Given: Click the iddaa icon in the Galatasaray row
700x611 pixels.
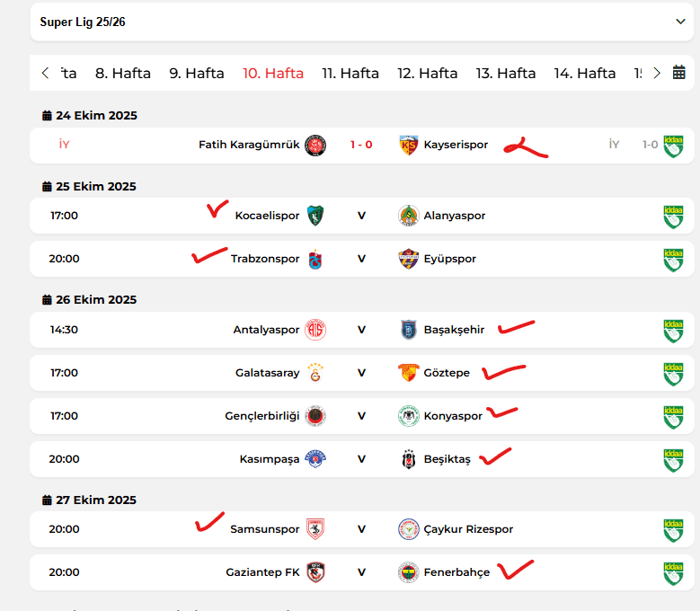Looking at the screenshot, I should tap(673, 373).
